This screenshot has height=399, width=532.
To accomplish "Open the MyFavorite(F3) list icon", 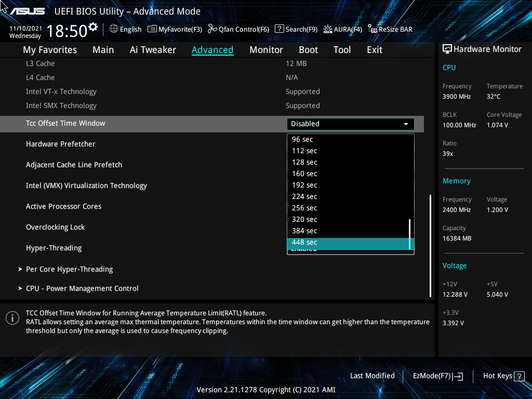I will (152, 29).
